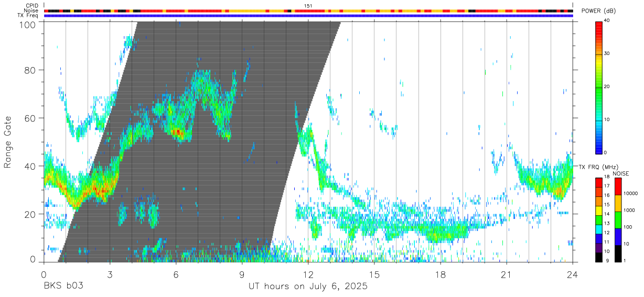The height and width of the screenshot is (297, 644).
Task: Pick the purple swatch in TX FRQ legend
Action: pos(598,248)
